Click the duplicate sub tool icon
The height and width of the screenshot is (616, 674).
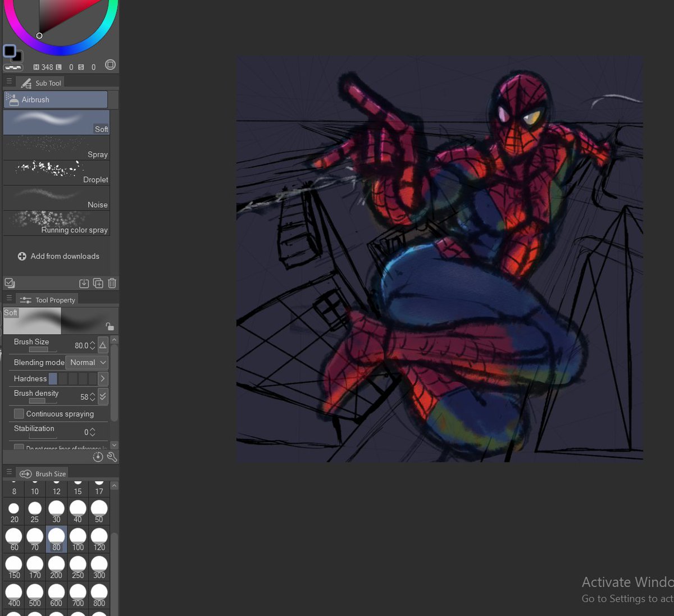tap(98, 283)
